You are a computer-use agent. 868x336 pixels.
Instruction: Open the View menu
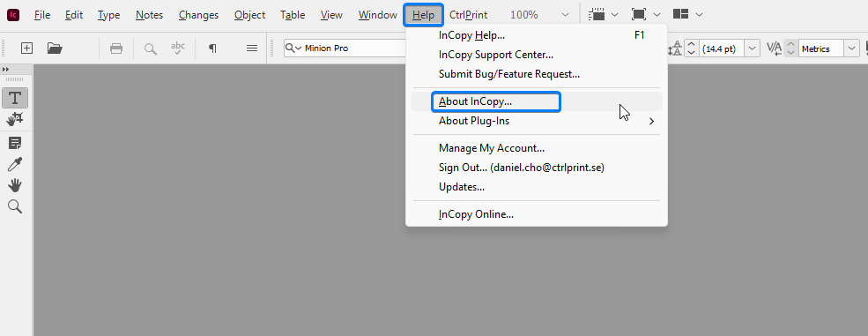331,15
